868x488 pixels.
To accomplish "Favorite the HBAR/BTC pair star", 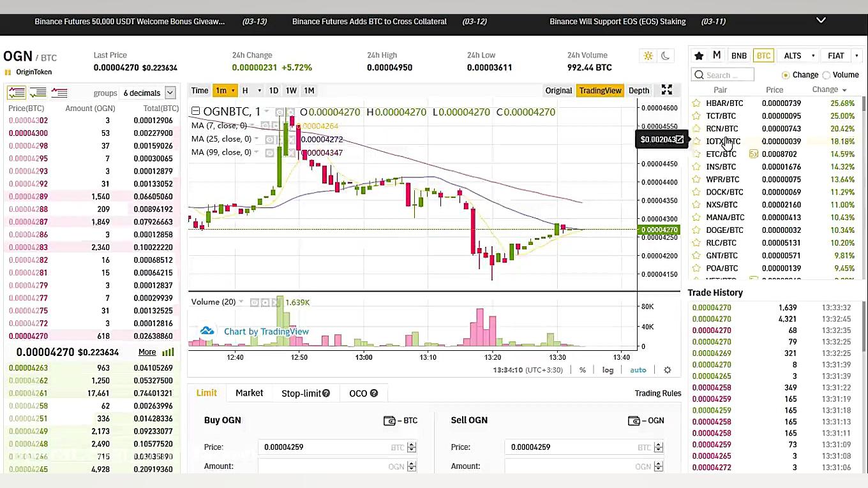I will click(x=696, y=103).
